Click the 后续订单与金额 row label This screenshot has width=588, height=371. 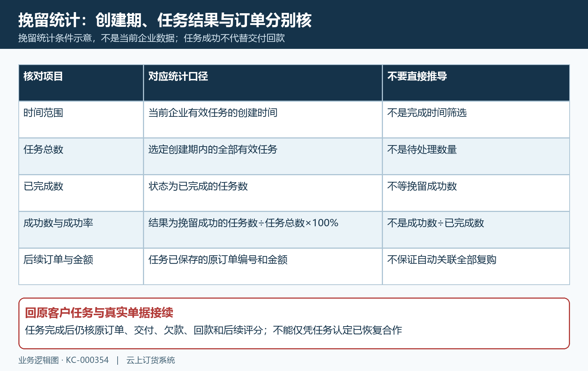58,260
